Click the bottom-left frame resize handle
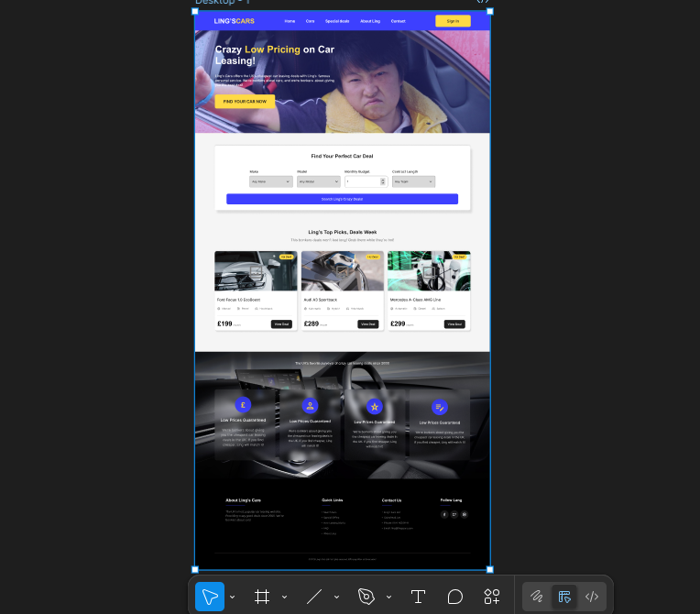 click(195, 569)
